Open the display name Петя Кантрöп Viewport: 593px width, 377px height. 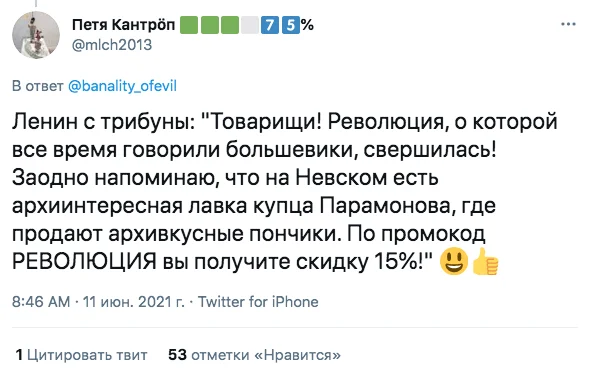tap(124, 25)
